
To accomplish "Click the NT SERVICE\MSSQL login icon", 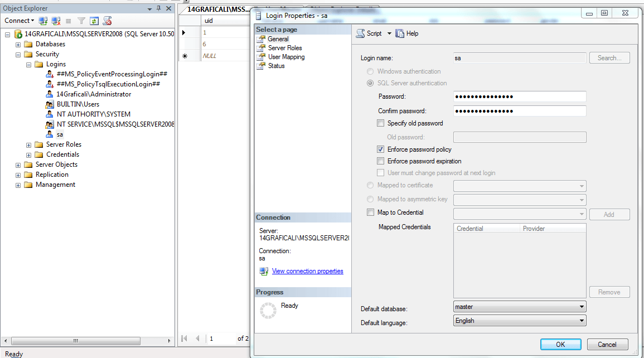I will [x=50, y=124].
